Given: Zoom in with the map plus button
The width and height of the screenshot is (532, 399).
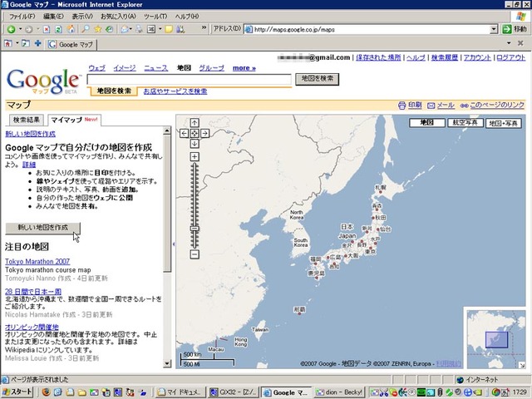Looking at the screenshot, I should pyautogui.click(x=195, y=156).
